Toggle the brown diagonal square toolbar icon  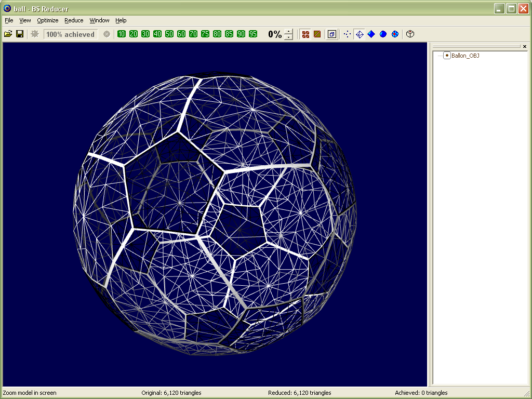coord(317,34)
